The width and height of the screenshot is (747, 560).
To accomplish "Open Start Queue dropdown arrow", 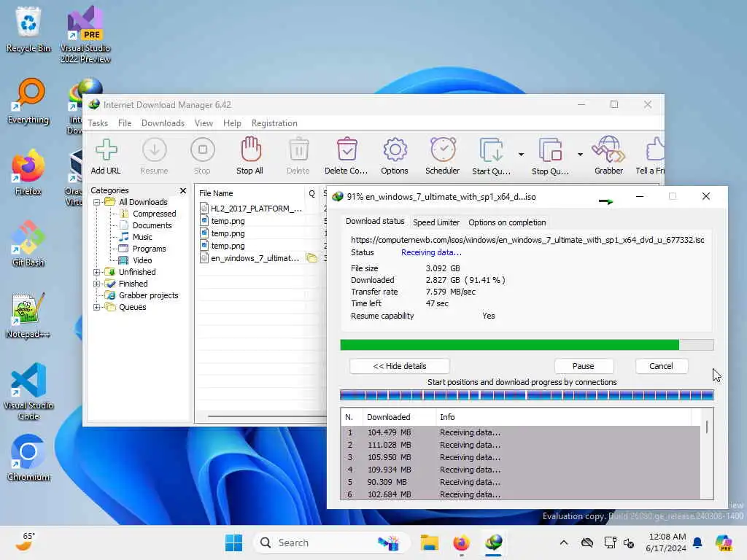I will point(521,155).
